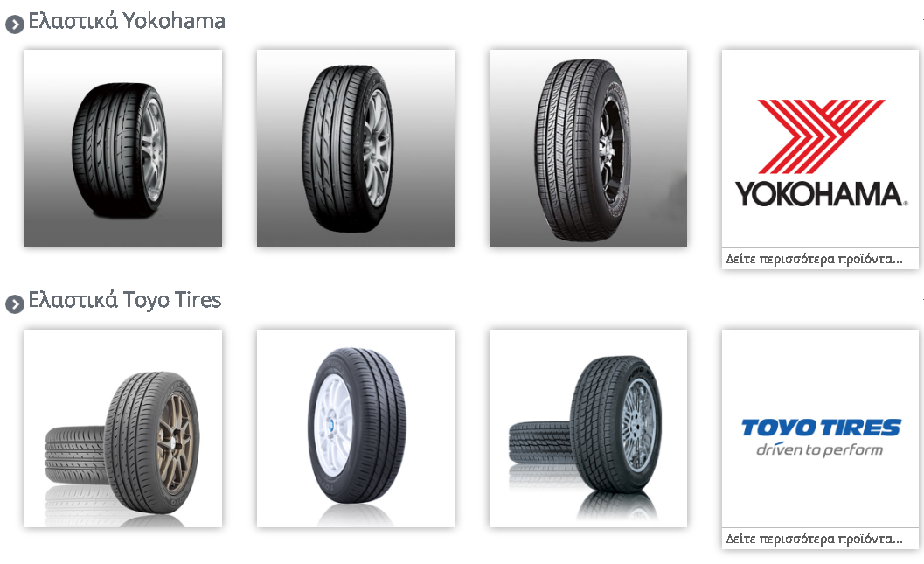Open the Ελαστικά Toyo Tires heading link
The image size is (924, 564).
pos(125,300)
